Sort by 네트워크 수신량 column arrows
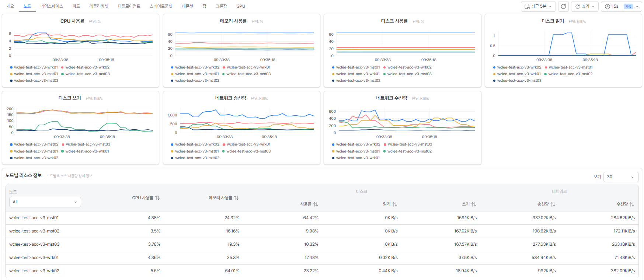 click(632, 204)
